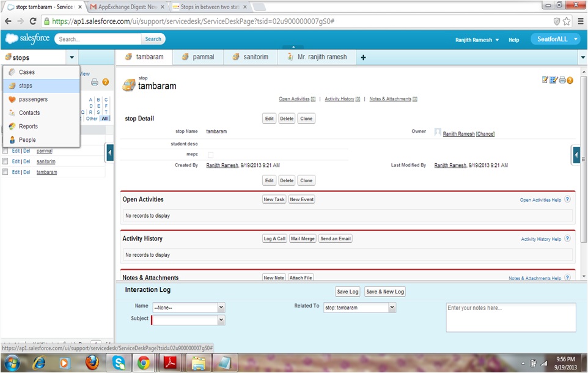
Task: Open the SeatforALL app menu
Action: click(556, 39)
